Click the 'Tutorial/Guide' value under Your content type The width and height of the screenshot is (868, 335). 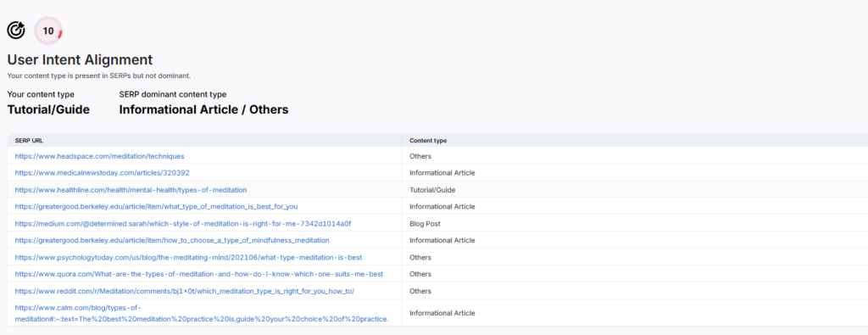coord(48,109)
